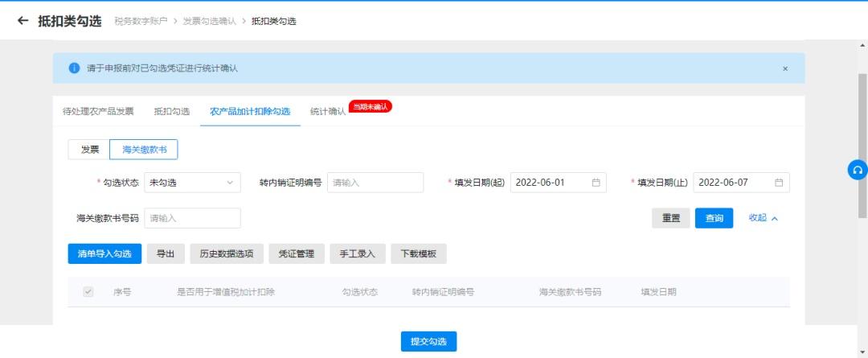Click the info icon in the notice banner

click(x=75, y=68)
